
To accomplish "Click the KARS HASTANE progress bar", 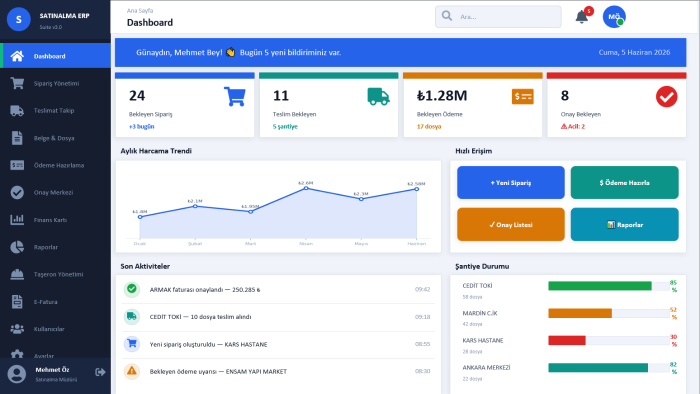I will [x=609, y=340].
